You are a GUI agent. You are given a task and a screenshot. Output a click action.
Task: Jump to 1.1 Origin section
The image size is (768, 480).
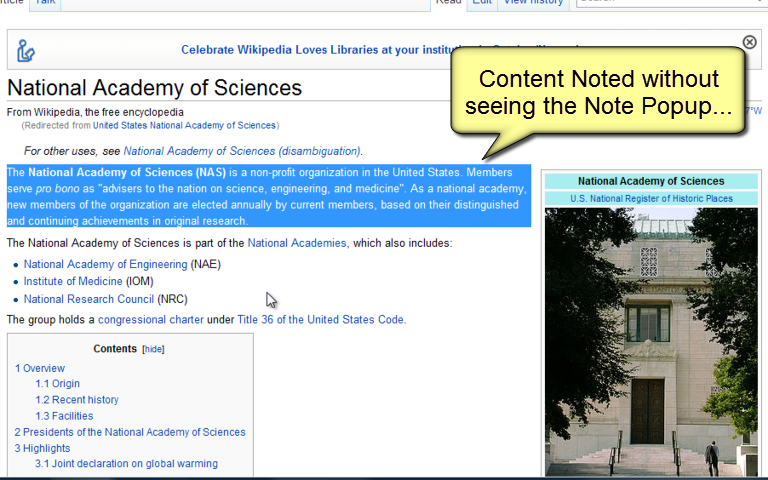(x=57, y=384)
